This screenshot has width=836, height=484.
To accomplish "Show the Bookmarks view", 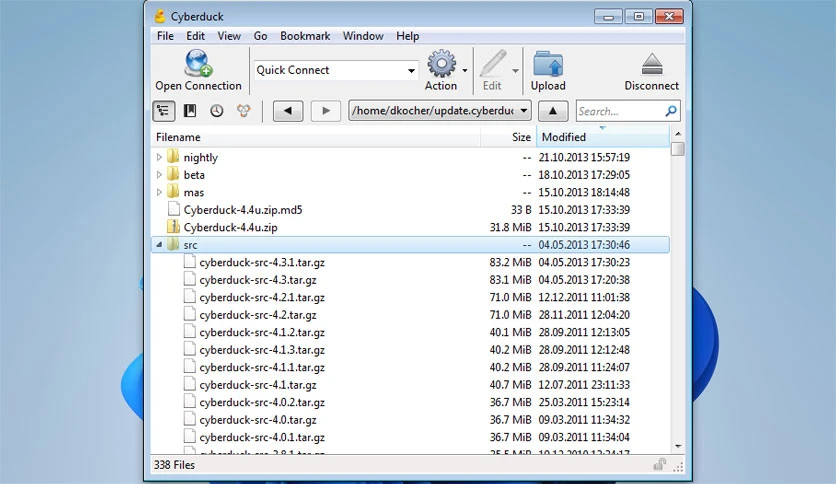I will (190, 111).
